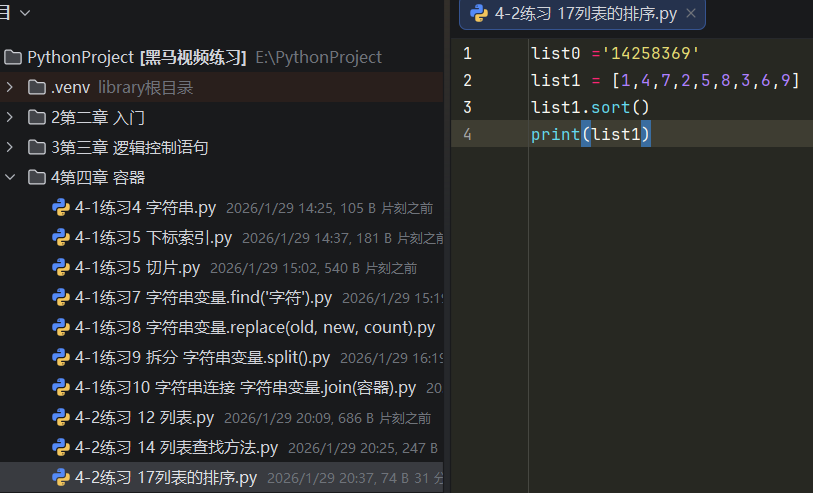Screen dimensions: 813x493
Task: Select the 4第四章 容器 folder
Action: [97, 177]
